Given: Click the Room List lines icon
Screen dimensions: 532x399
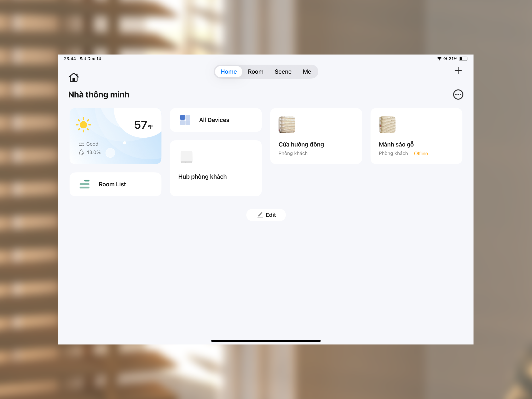Looking at the screenshot, I should [84, 184].
